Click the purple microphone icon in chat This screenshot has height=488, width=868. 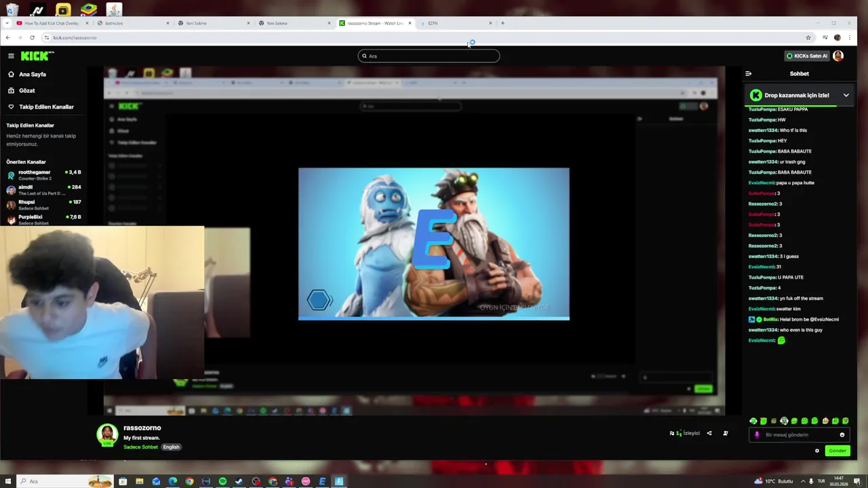757,435
